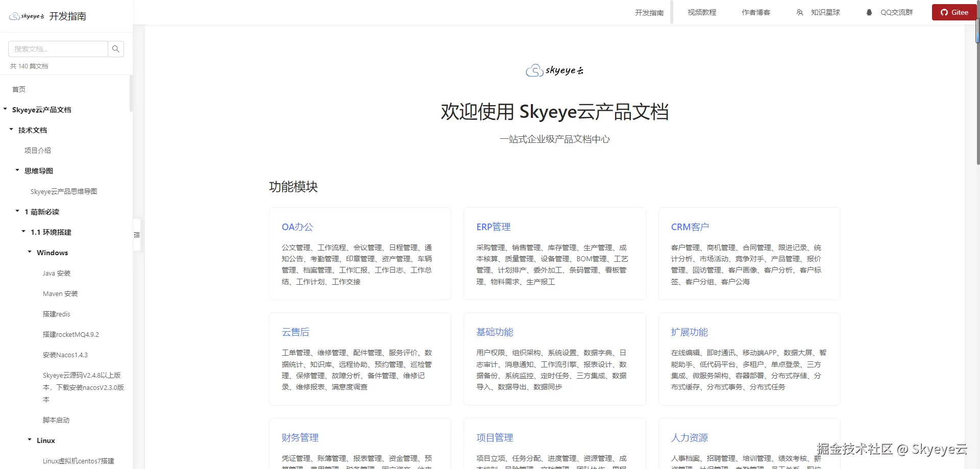Select the 1 萌新必读 tree label

click(42, 212)
